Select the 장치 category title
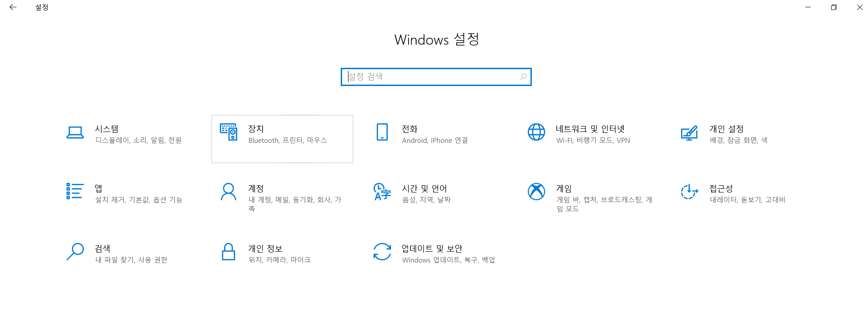 pyautogui.click(x=256, y=129)
